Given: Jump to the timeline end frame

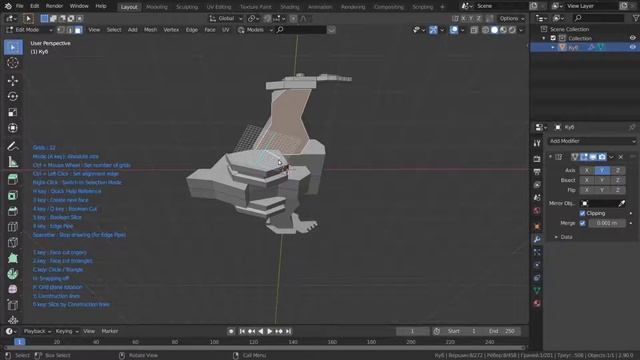Looking at the screenshot, I should point(289,331).
